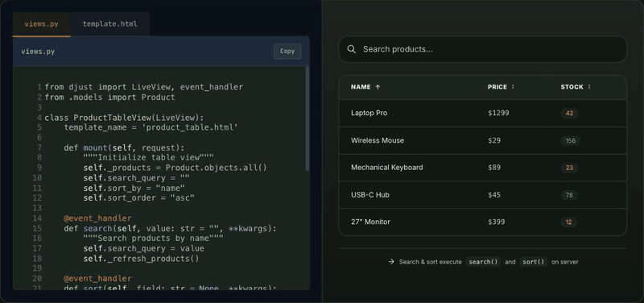Click the stock badge 12

[569, 222]
